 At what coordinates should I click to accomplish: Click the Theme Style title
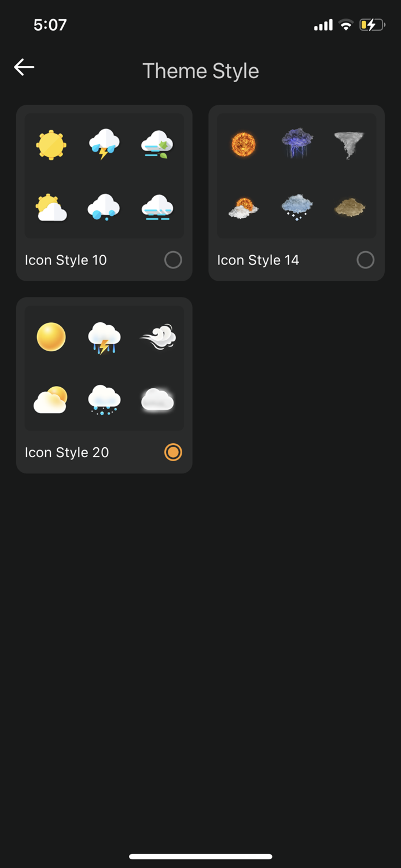click(201, 71)
